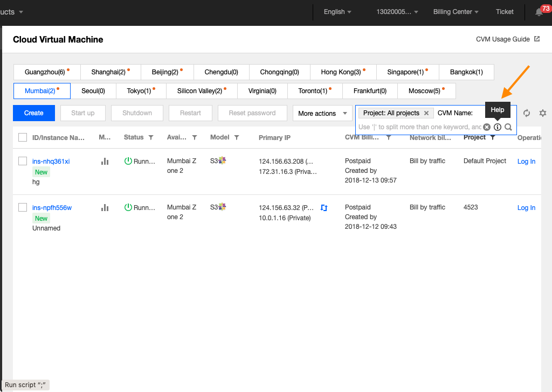Image resolution: width=552 pixels, height=392 pixels.
Task: Select the checkbox for ins-nhq361xi
Action: [23, 161]
